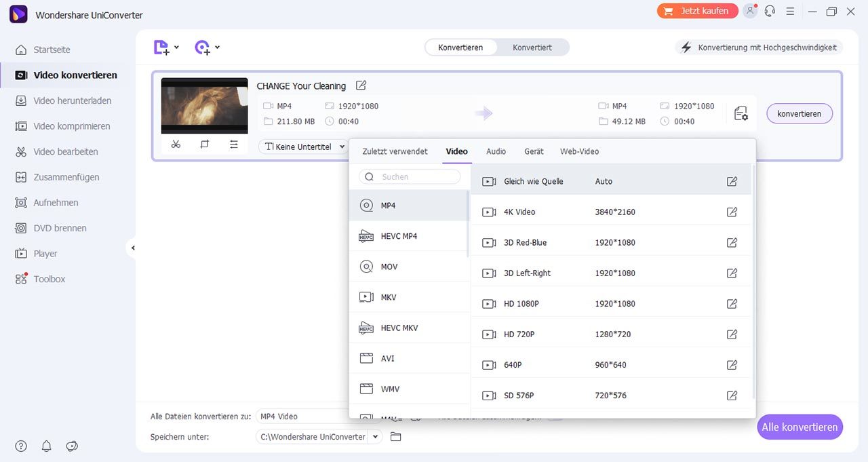
Task: Toggle Konvertierung mit Hochgeschwindigkeit
Action: coord(759,47)
